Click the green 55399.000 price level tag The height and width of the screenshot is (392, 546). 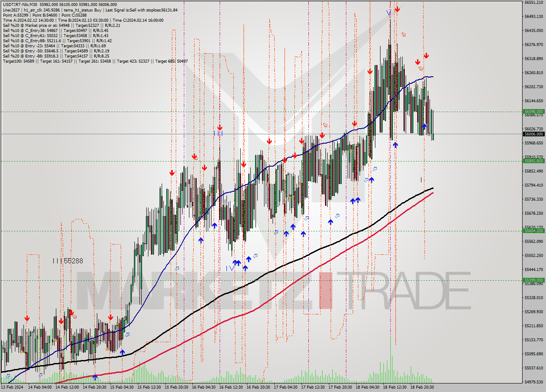click(533, 280)
